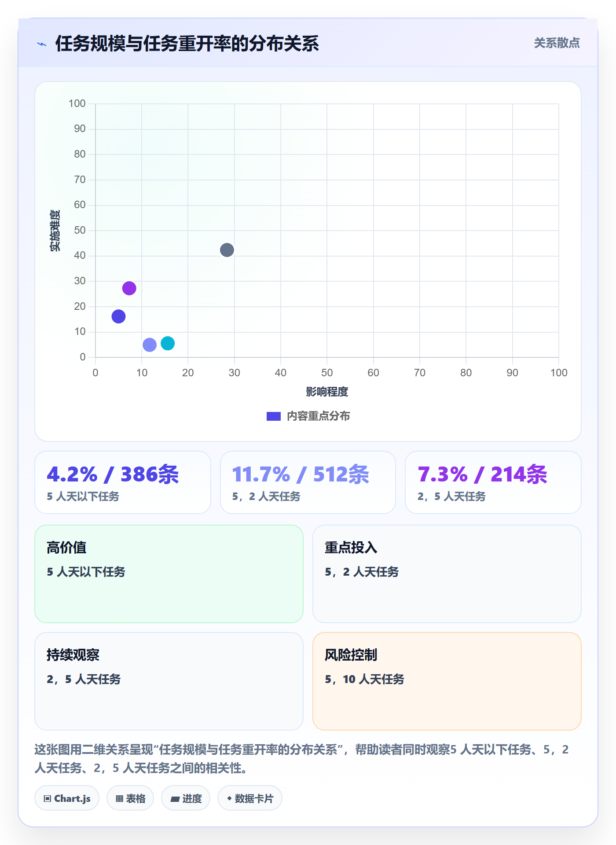Click the 进度 tag chip
616x845 pixels.
pyautogui.click(x=186, y=798)
